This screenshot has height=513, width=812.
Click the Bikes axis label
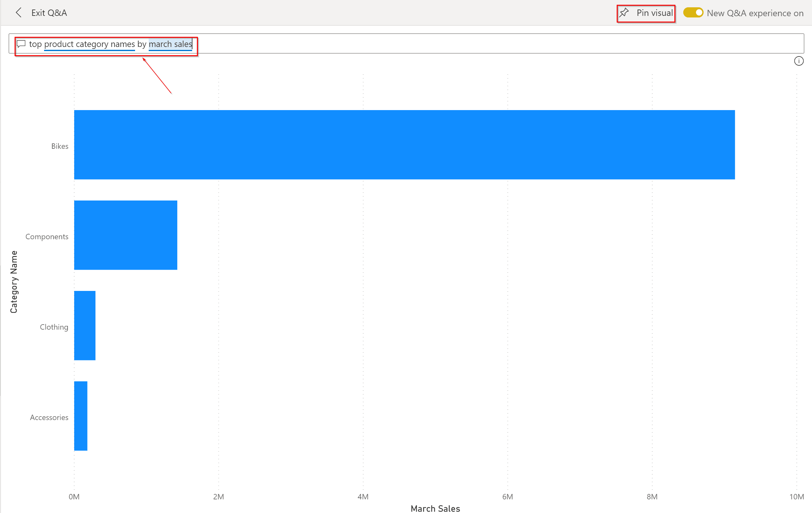point(60,146)
